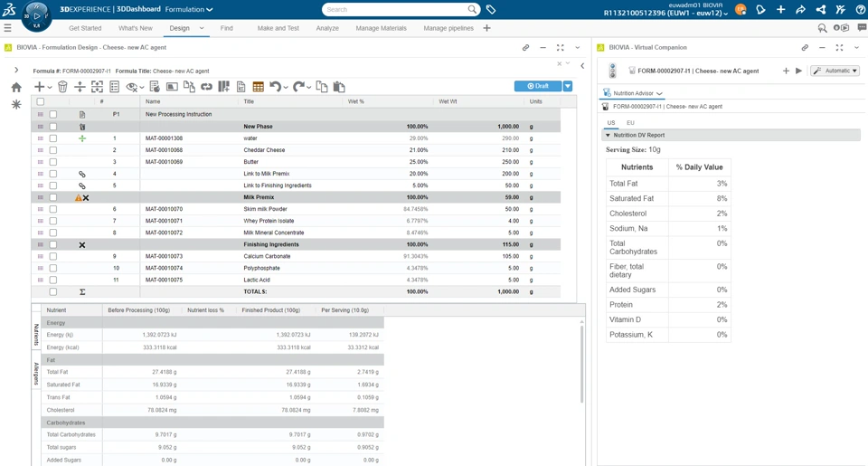Switch to the Analyze tab

[327, 28]
